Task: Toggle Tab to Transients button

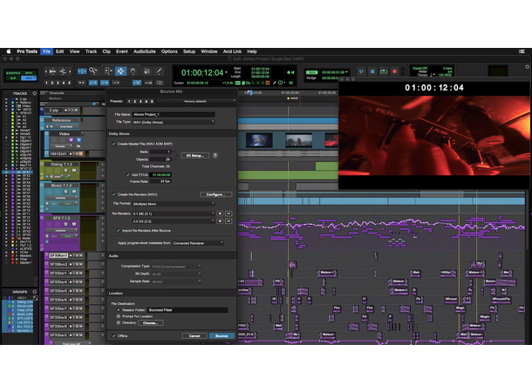Action: [82, 83]
